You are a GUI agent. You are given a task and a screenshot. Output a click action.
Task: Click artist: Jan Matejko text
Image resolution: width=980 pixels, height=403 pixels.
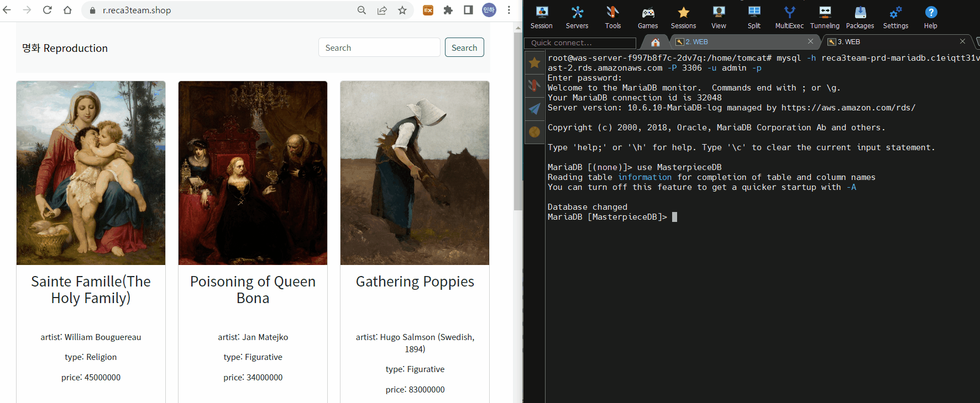pyautogui.click(x=253, y=337)
